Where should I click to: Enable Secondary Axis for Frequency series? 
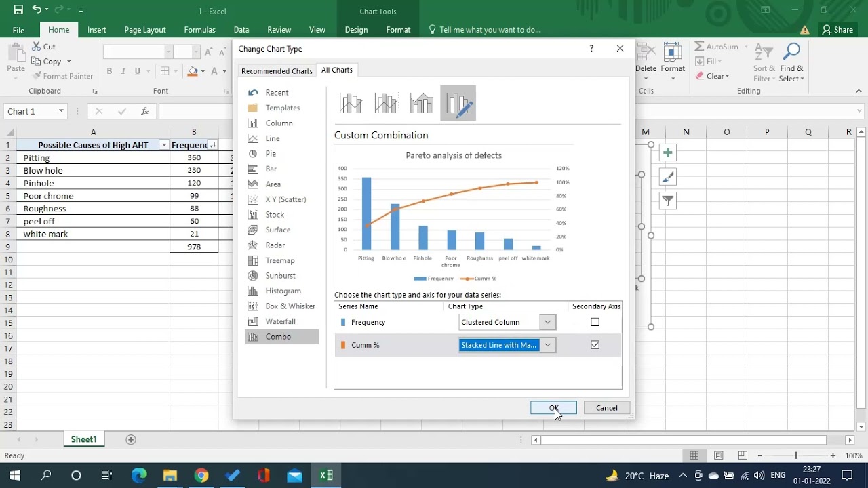tap(595, 322)
